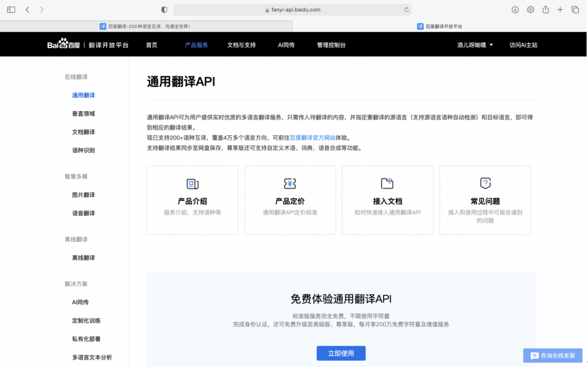Click the 免费体验通用翻译API heading
This screenshot has height=371, width=588.
click(341, 299)
